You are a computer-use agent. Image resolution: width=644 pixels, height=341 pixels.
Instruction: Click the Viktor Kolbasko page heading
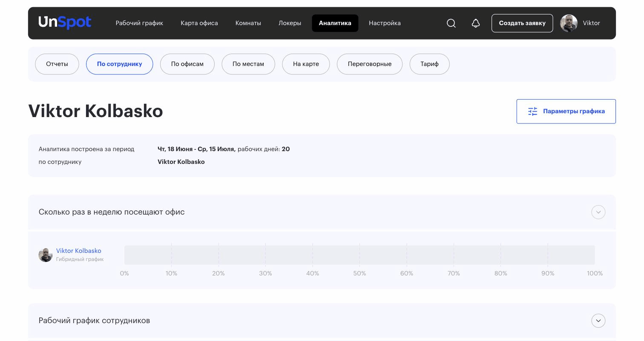(x=96, y=111)
